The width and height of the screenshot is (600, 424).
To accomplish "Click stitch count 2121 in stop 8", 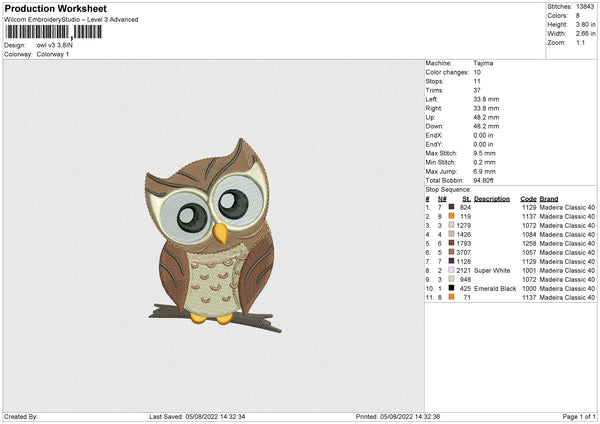I will [464, 271].
